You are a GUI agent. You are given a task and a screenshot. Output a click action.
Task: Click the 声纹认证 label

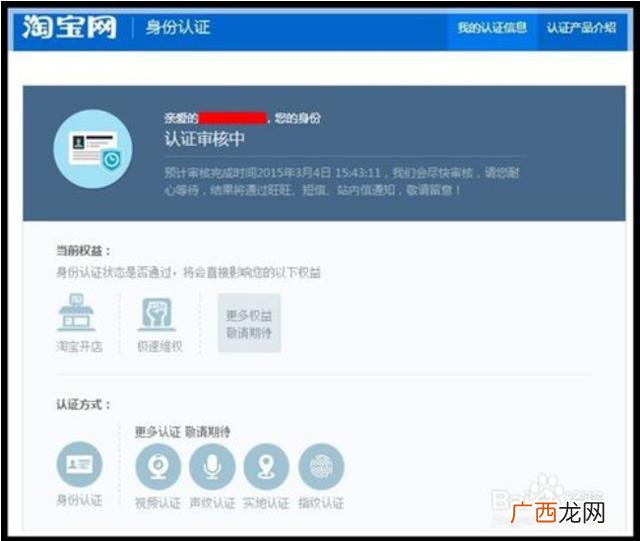click(213, 503)
